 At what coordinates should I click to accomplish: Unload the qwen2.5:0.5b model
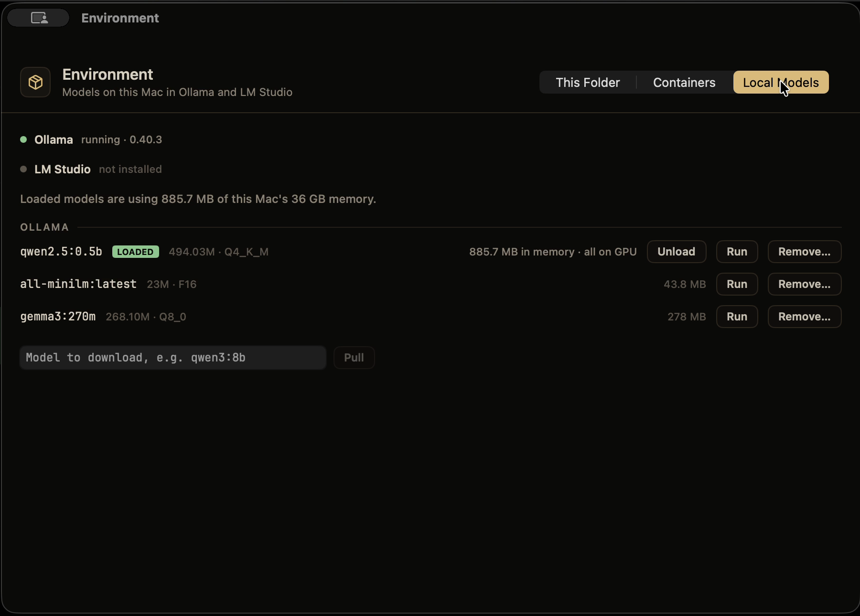point(676,252)
